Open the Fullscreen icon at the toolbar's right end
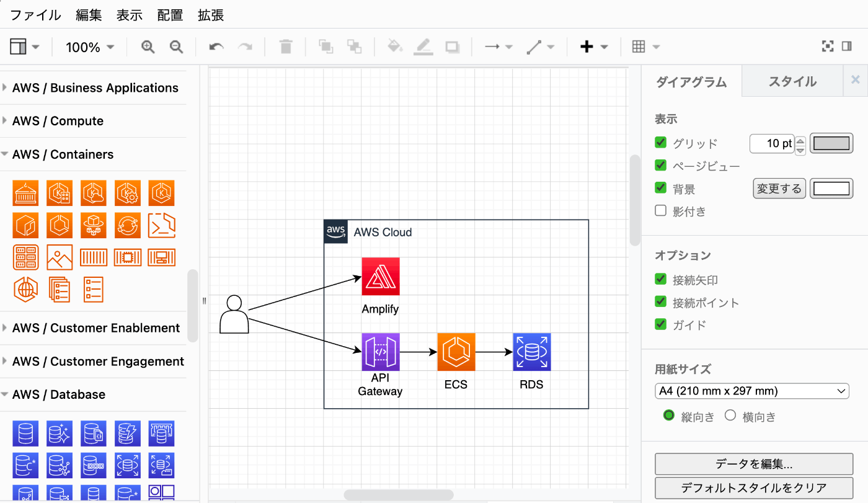Screen dimensions: 868x503 [x=828, y=47]
